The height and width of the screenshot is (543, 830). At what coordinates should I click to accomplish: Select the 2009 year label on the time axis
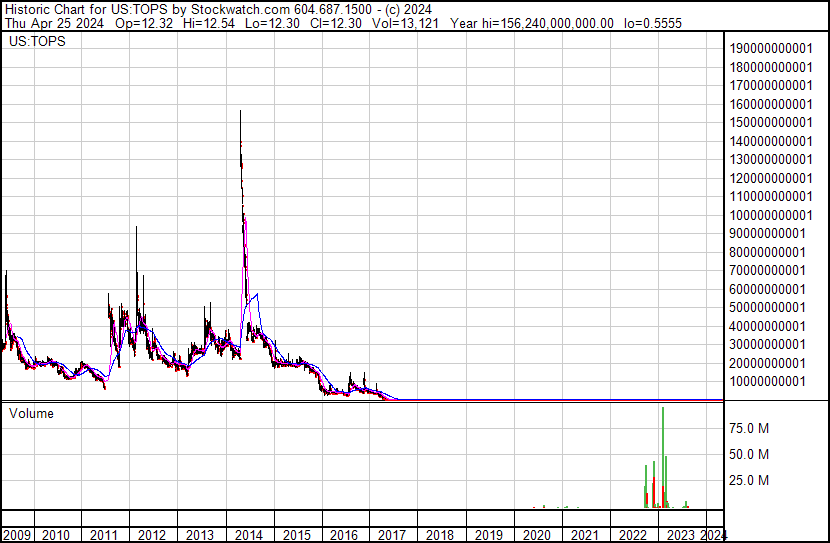(16, 535)
